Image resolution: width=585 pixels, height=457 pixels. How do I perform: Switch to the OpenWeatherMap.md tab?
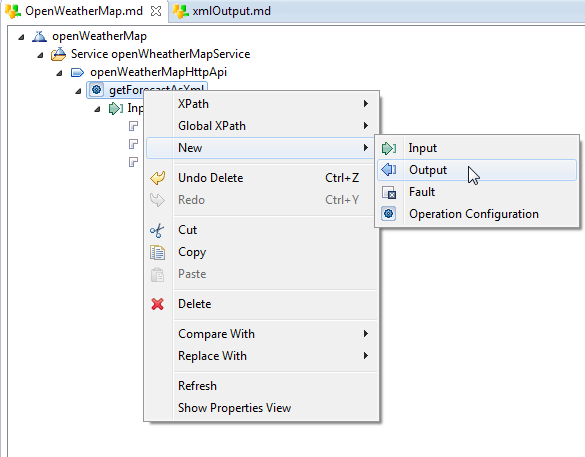(x=84, y=11)
